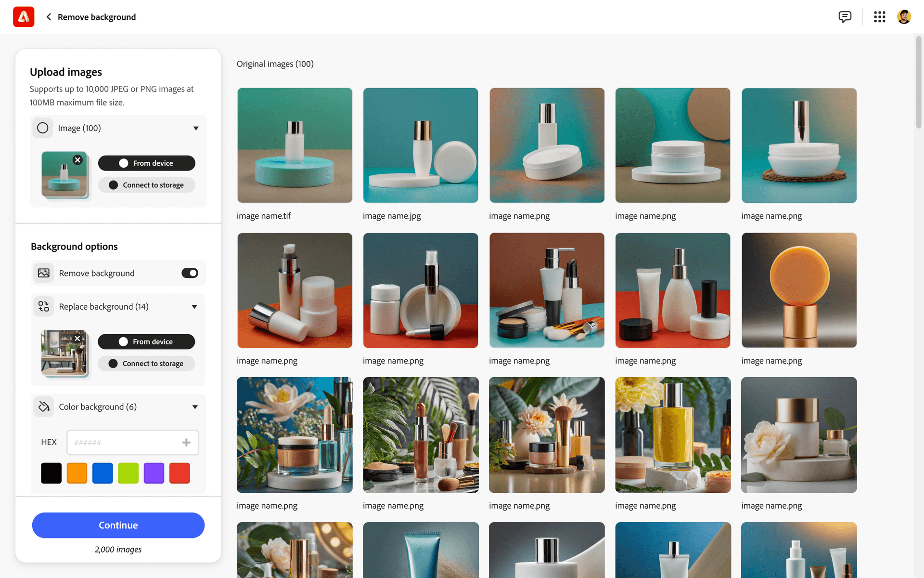This screenshot has width=924, height=578.
Task: Click the Remove background picture icon
Action: [43, 273]
